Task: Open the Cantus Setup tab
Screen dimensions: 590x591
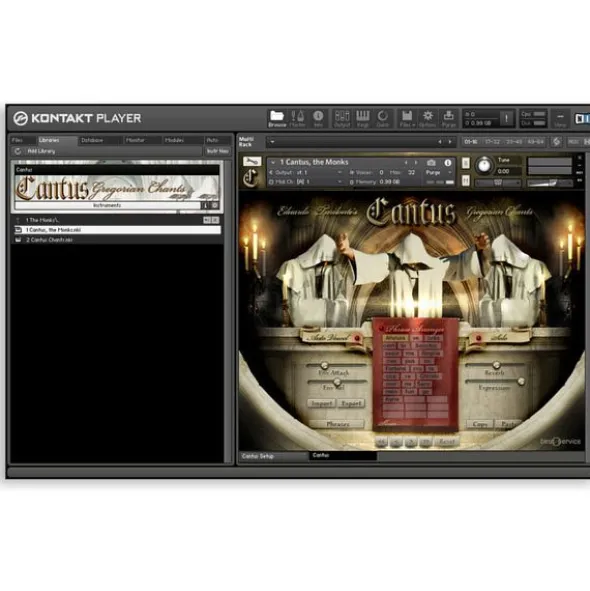Action: click(x=274, y=456)
